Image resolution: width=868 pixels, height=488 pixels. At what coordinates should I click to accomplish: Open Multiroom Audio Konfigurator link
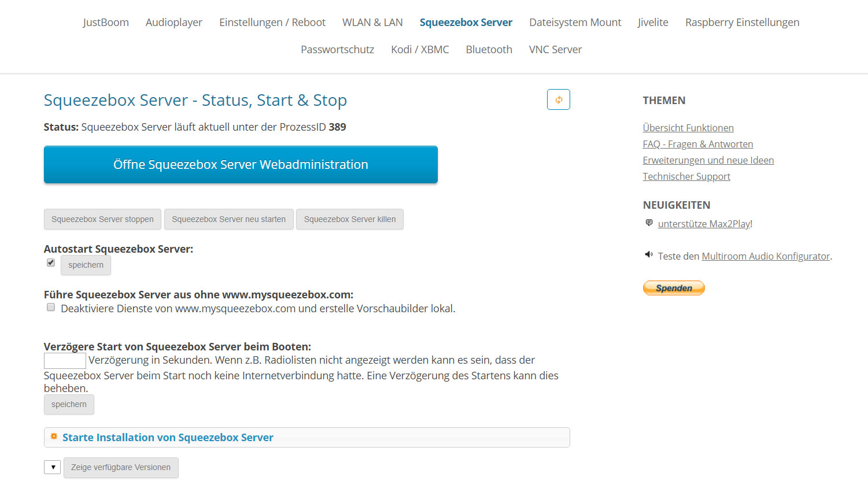click(x=766, y=256)
